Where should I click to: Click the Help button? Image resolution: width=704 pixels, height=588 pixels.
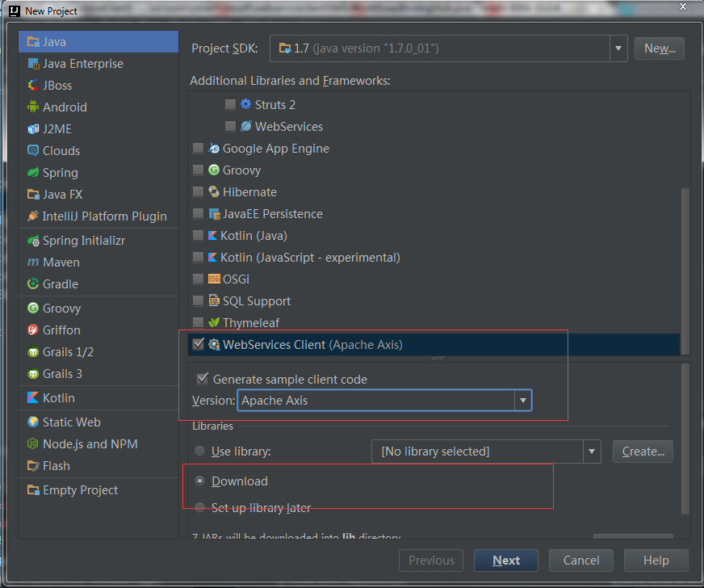(x=656, y=561)
